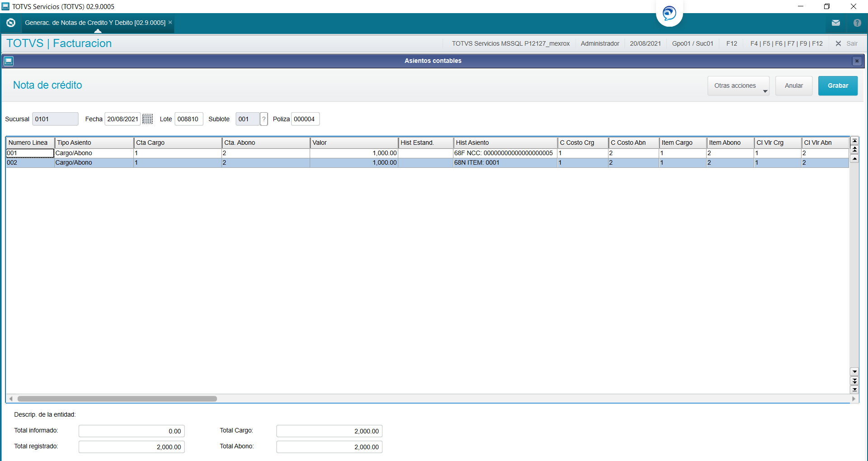
Task: Click the Asientos contables window icon
Action: (9, 61)
